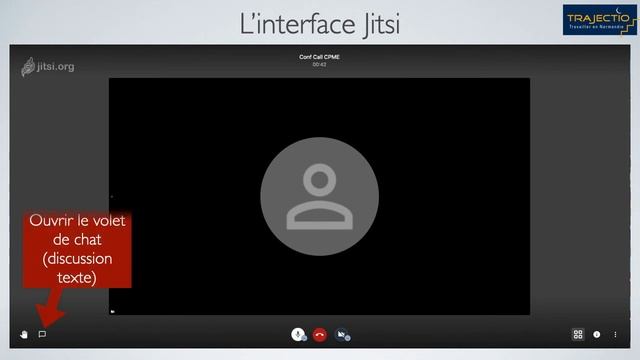The height and width of the screenshot is (360, 640).
Task: Open the more actions three-dot menu
Action: tap(615, 335)
